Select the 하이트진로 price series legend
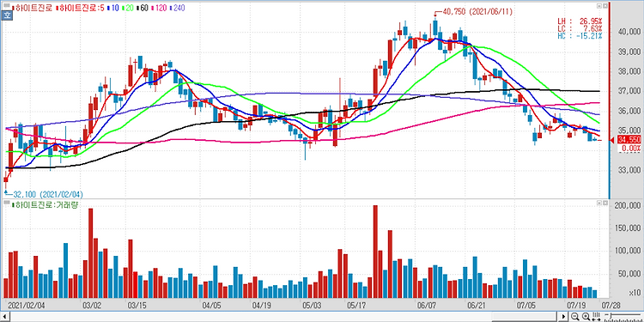This screenshot has width=644, height=322. (x=33, y=8)
